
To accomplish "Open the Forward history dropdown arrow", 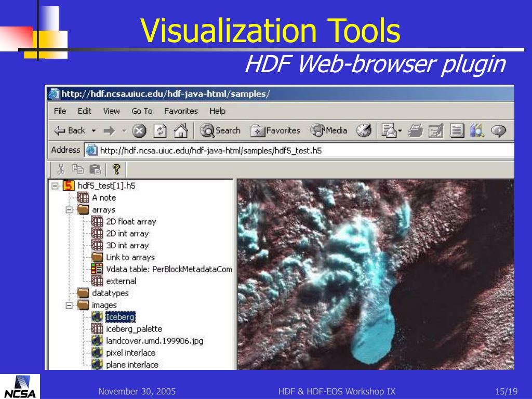I will tap(124, 130).
